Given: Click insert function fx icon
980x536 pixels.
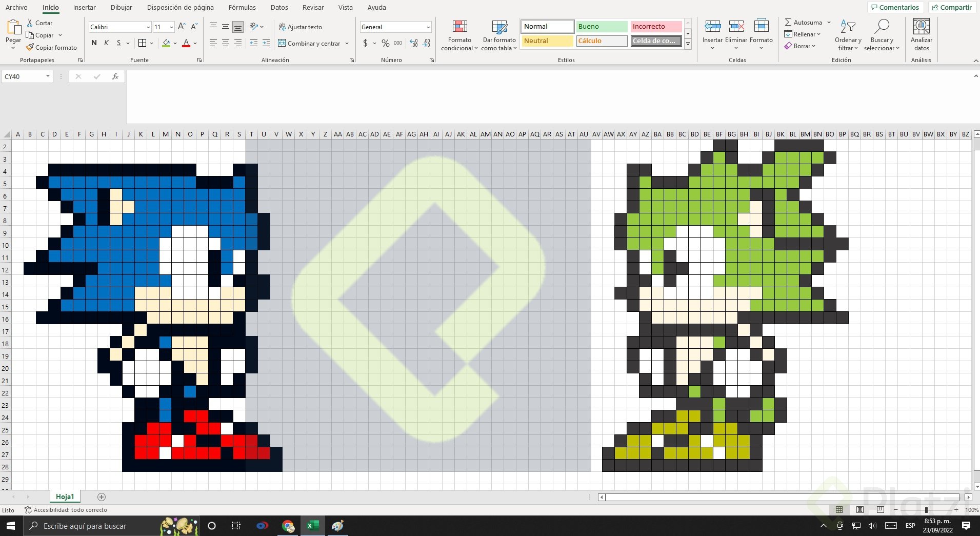Looking at the screenshot, I should (x=115, y=76).
